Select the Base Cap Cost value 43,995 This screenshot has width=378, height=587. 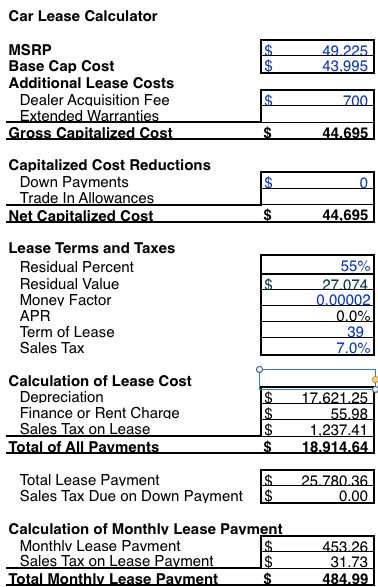[317, 65]
